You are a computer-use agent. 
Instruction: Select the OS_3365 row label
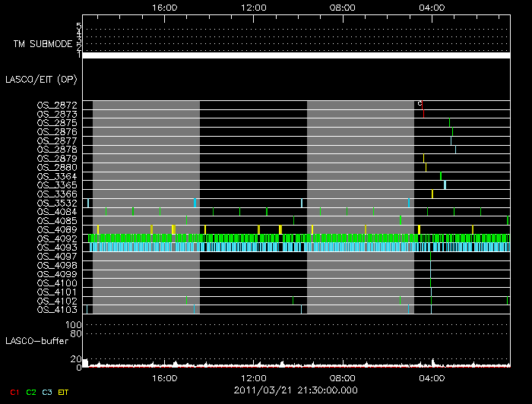pyautogui.click(x=57, y=185)
